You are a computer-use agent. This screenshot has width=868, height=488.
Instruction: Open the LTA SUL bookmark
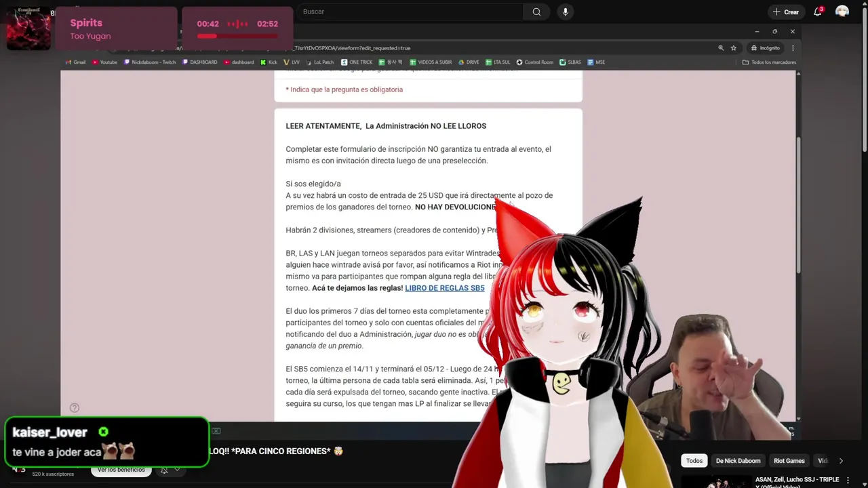[x=498, y=62]
